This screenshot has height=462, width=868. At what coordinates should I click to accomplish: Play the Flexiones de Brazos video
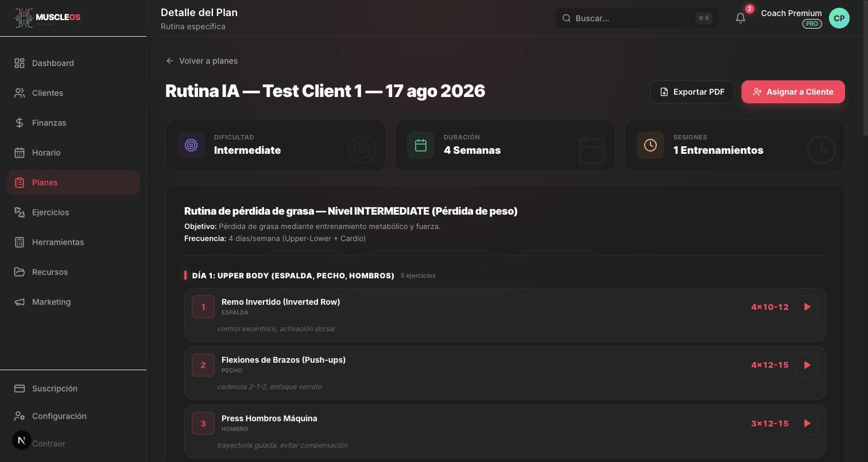click(x=807, y=365)
